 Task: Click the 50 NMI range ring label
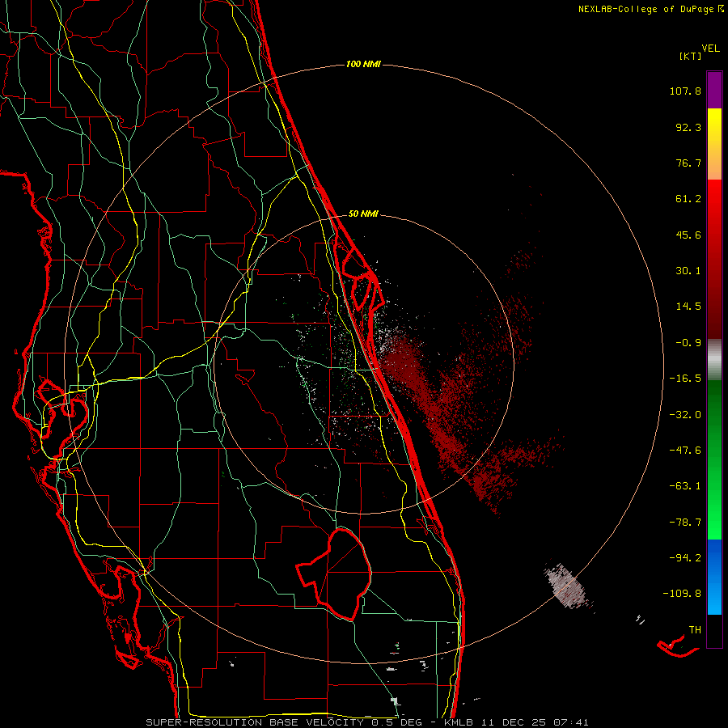pyautogui.click(x=363, y=214)
